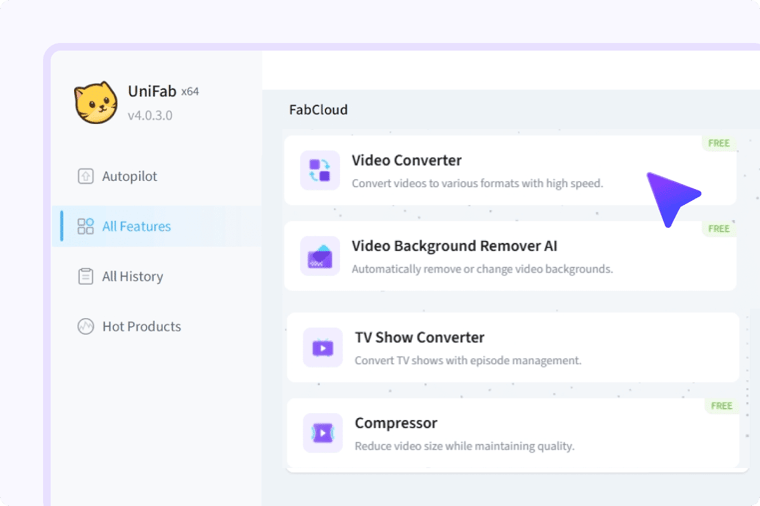Click the TV Show Converter icon
This screenshot has width=760, height=506.
click(323, 348)
